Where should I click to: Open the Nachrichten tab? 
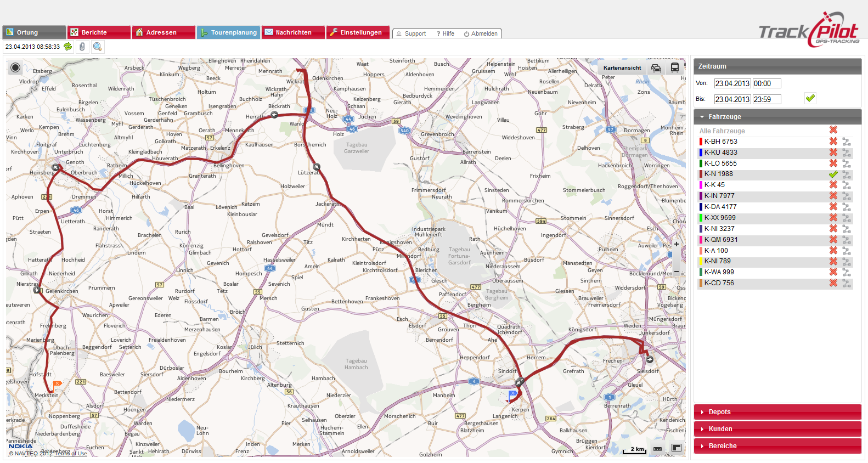293,32
